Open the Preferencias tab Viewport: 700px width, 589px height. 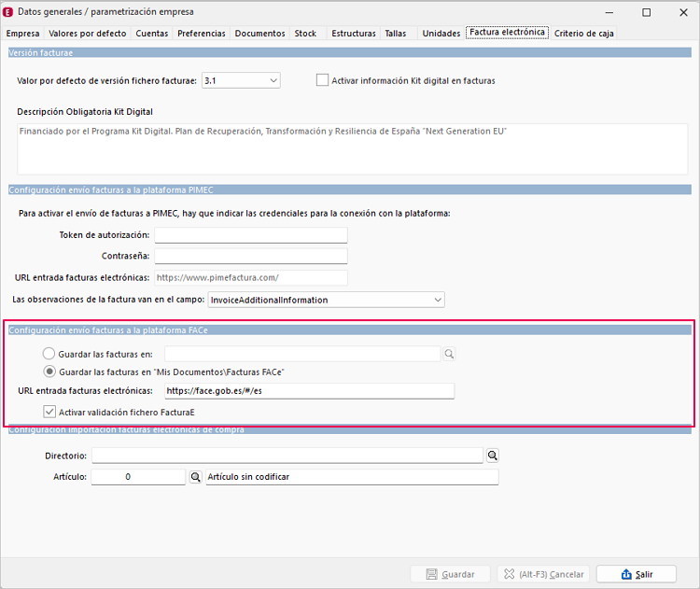coord(202,33)
